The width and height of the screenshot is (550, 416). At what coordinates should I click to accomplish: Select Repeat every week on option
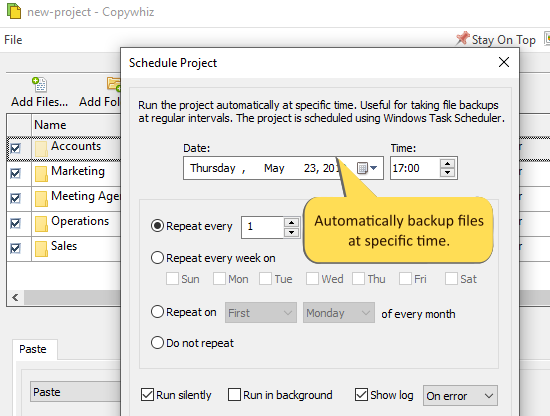(x=157, y=258)
